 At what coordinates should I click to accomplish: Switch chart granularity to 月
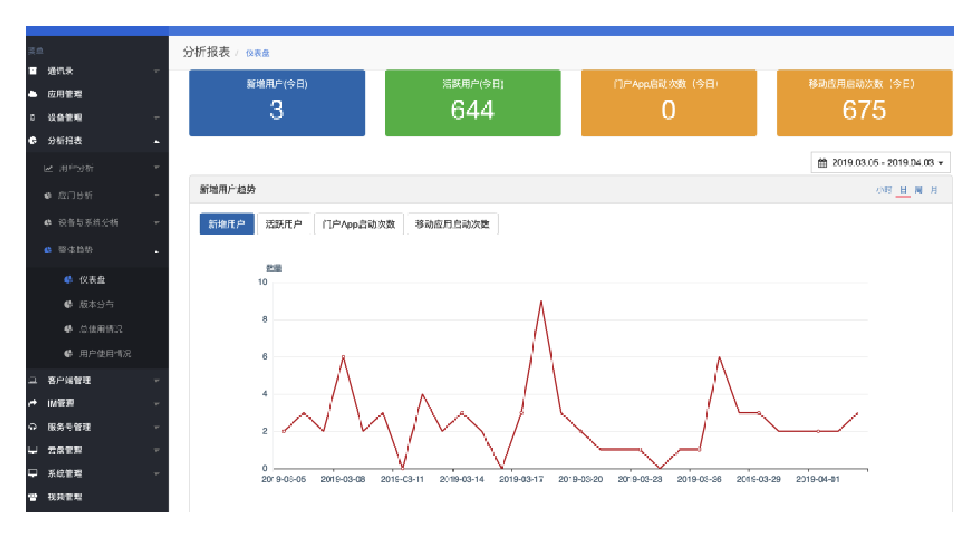point(934,190)
